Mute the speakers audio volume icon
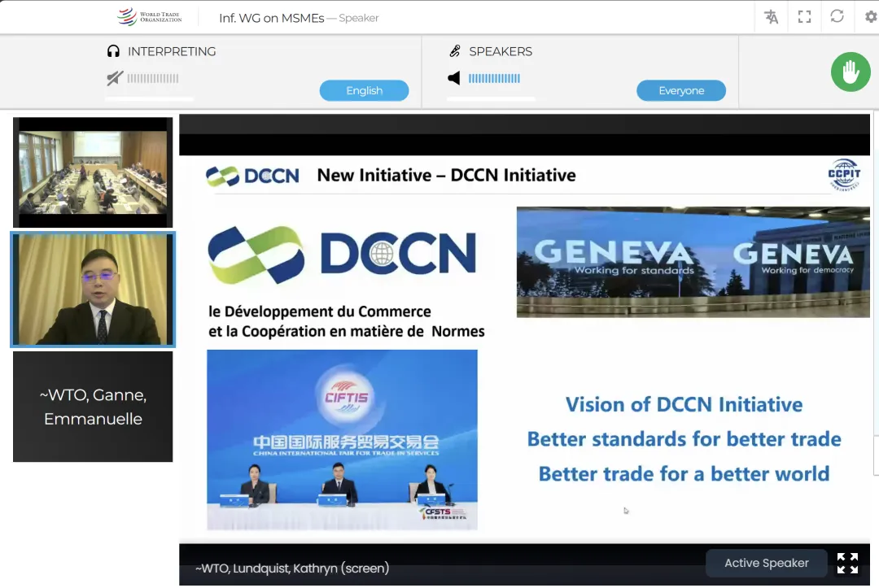This screenshot has width=879, height=588. (454, 78)
